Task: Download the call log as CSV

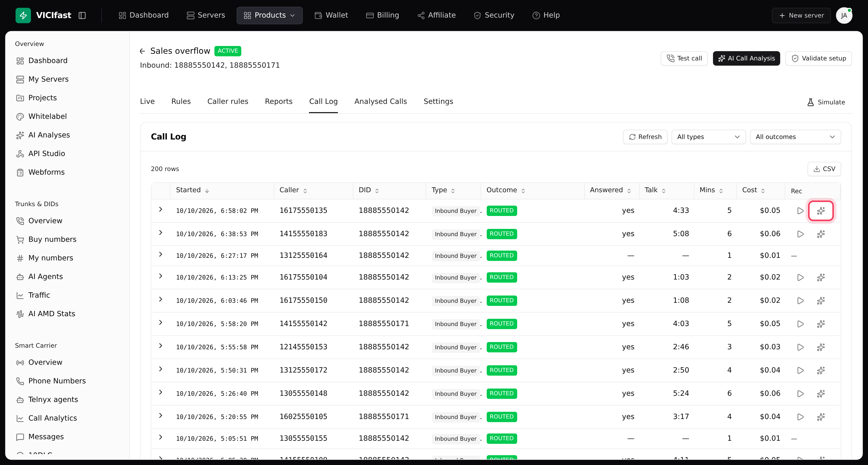Action: (824, 169)
